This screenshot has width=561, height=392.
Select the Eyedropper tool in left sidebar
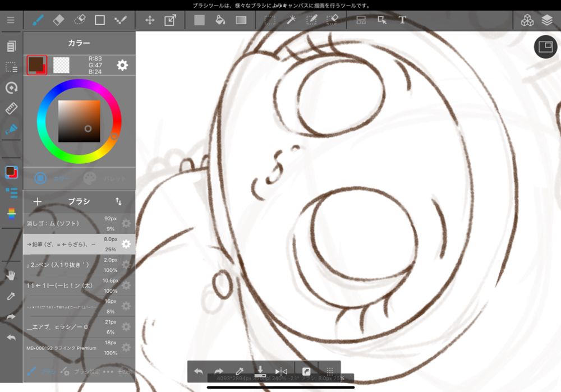[x=11, y=296]
